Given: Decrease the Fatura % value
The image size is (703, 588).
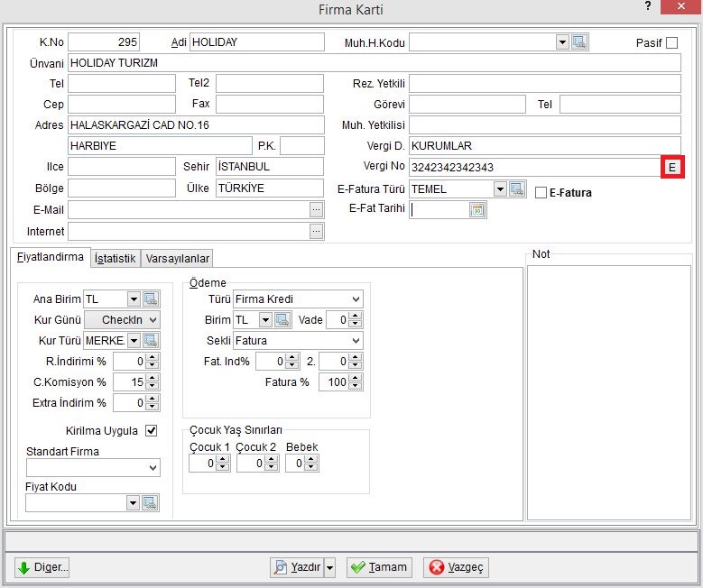Looking at the screenshot, I should click(x=356, y=386).
